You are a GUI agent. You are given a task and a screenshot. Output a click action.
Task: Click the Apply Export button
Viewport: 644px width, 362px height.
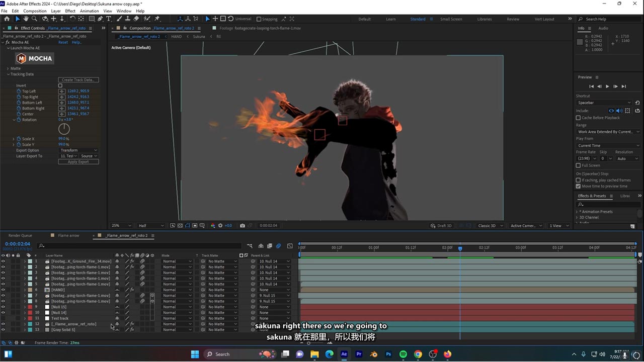tap(78, 162)
